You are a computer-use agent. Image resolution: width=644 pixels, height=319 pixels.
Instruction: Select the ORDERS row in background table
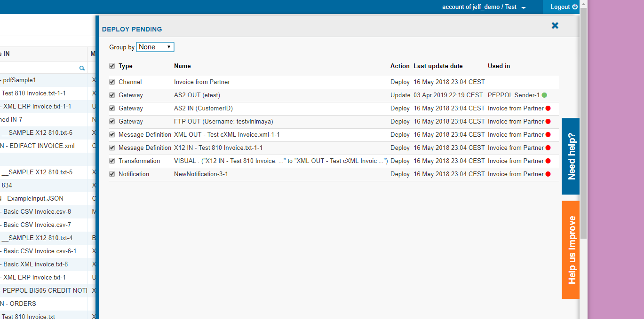pyautogui.click(x=43, y=303)
